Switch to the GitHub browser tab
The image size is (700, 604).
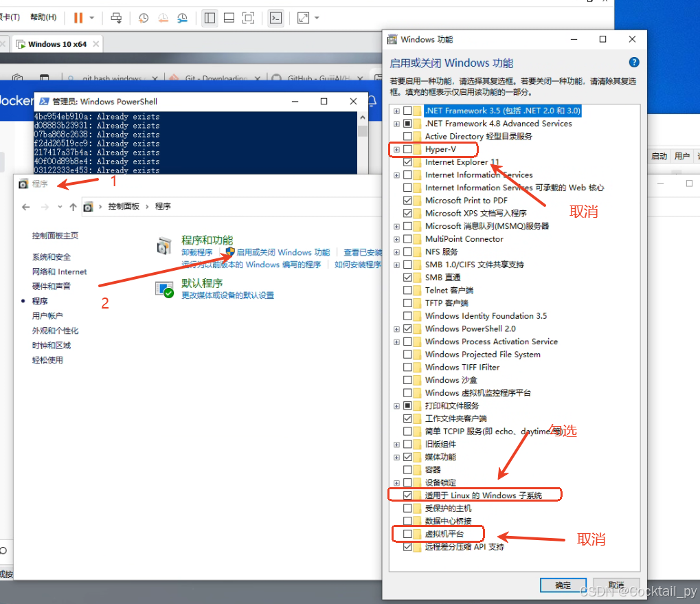[318, 78]
